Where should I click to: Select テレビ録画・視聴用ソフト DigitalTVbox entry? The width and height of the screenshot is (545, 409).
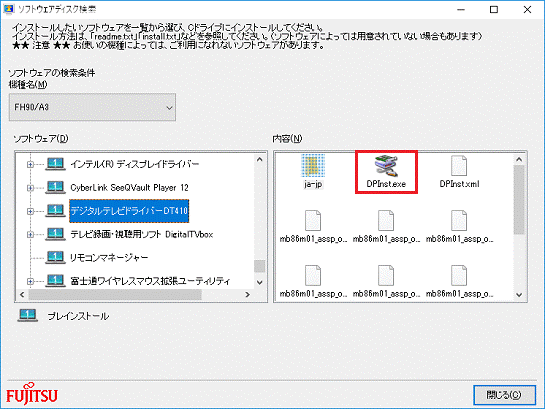[x=141, y=234]
